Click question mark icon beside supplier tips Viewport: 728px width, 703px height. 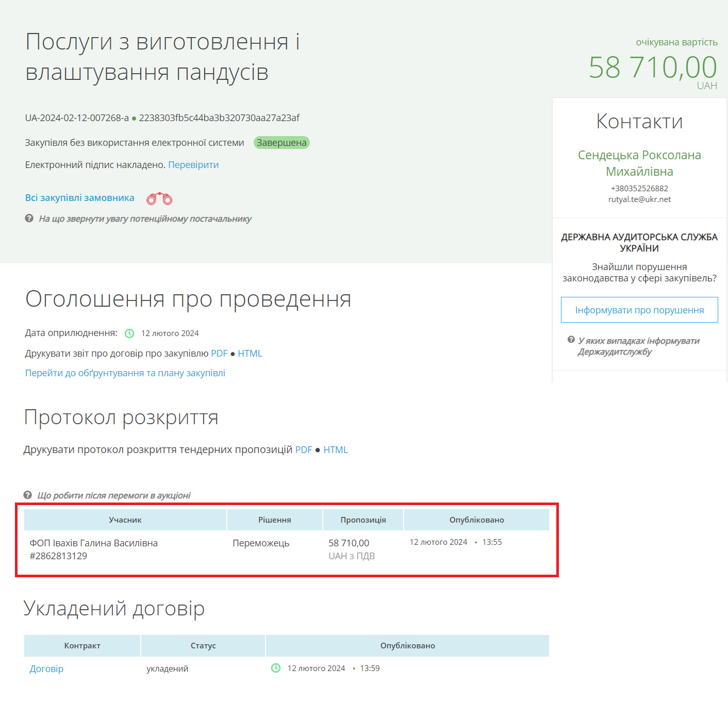pos(29,219)
